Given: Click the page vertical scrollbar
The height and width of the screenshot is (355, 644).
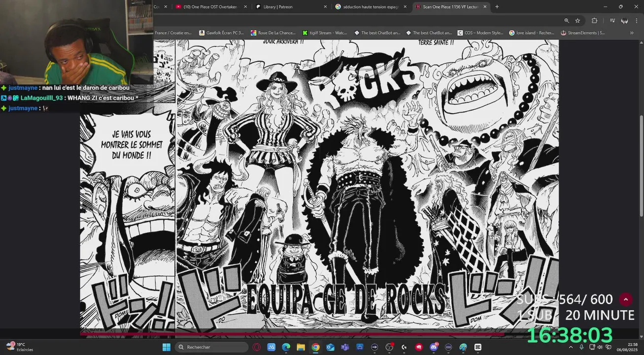Looking at the screenshot, I should point(641,165).
